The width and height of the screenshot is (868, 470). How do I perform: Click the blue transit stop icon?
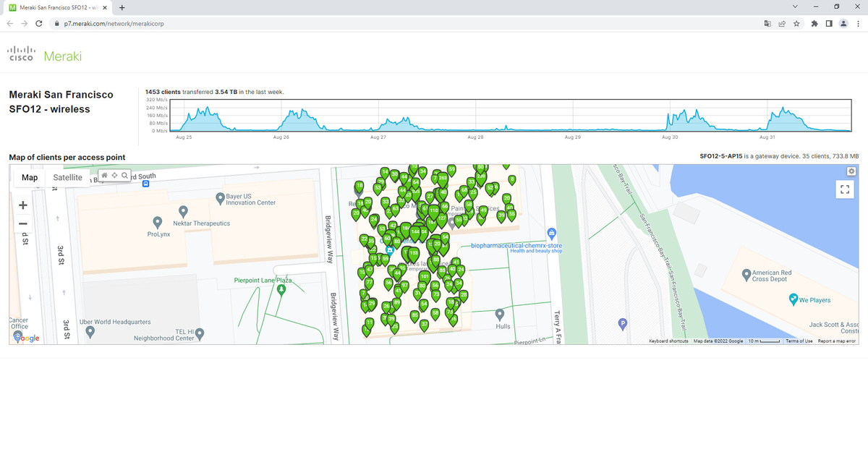[x=146, y=184]
